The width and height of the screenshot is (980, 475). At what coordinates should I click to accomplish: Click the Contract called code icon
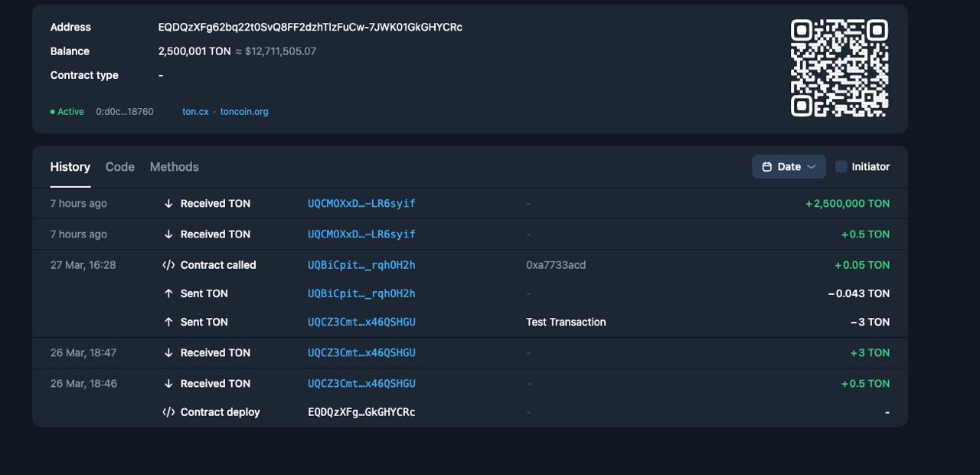coord(168,265)
